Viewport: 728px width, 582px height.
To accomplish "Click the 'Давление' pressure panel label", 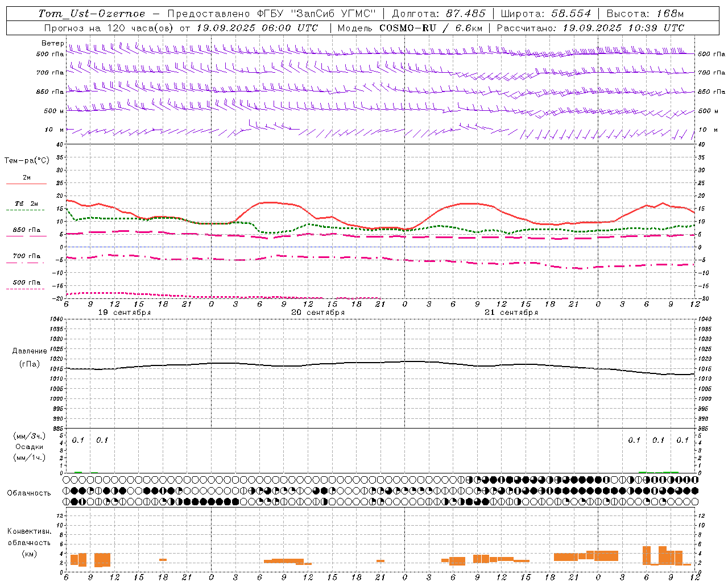I will [30, 351].
